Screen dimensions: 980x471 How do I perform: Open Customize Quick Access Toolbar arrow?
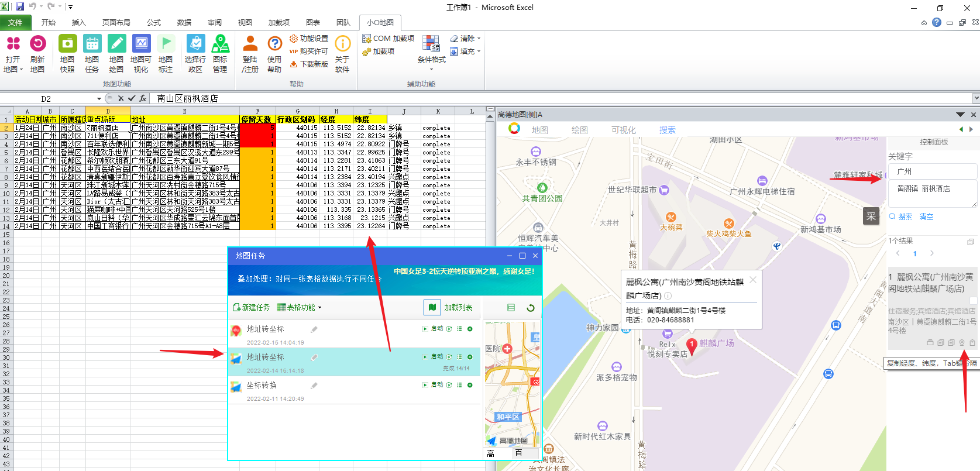[71, 7]
